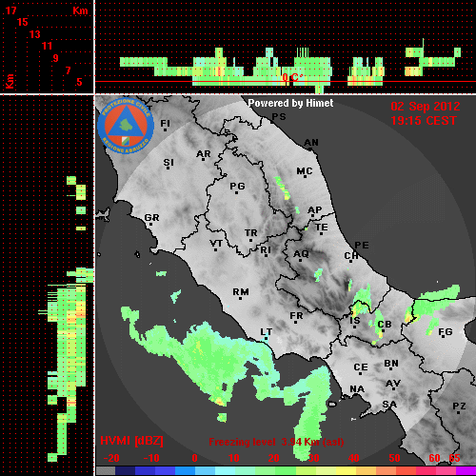Click the FI city label
Screen dimensions: 476x476
166,123
